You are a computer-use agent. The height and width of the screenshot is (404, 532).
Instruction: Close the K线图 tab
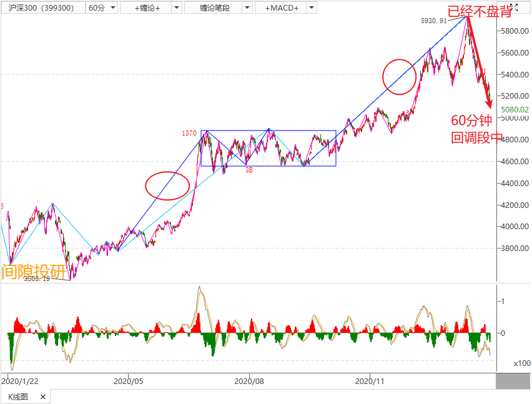click(43, 397)
